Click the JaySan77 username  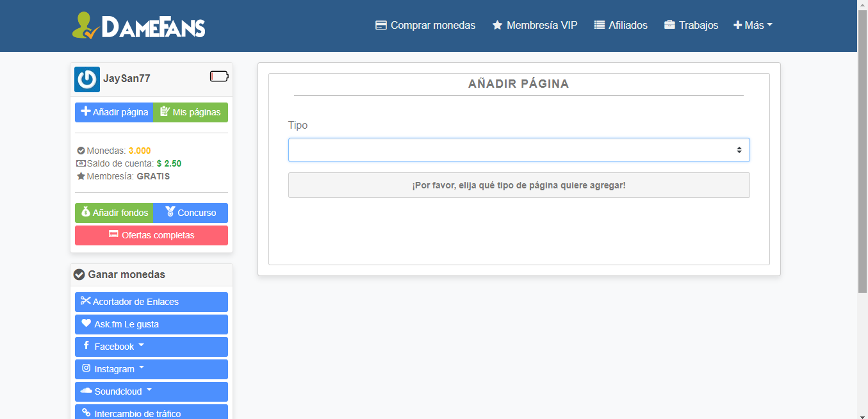click(x=127, y=79)
